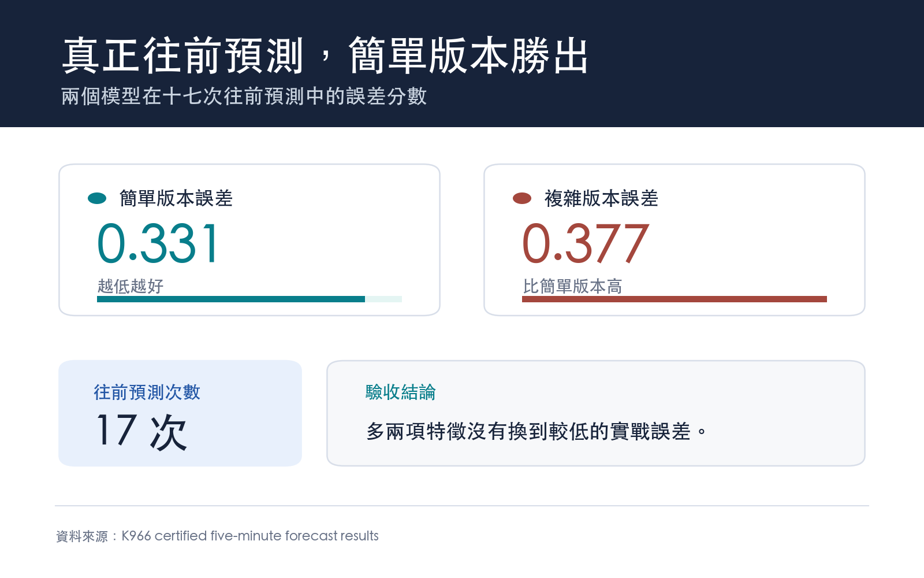Click the subtitle 兩個模型在十七次往前預測中的誤差分數
The width and height of the screenshot is (924, 578).
pos(244,96)
